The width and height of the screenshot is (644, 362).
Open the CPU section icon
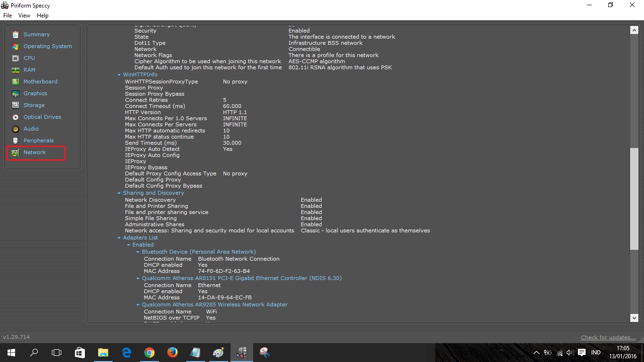tap(16, 58)
